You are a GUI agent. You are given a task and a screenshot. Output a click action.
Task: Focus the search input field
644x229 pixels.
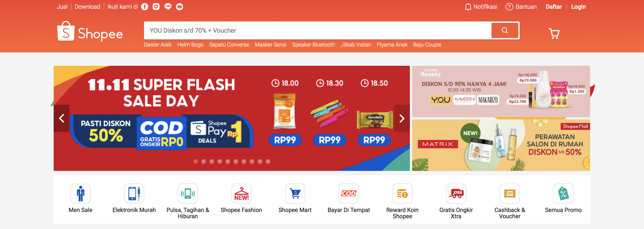[318, 30]
